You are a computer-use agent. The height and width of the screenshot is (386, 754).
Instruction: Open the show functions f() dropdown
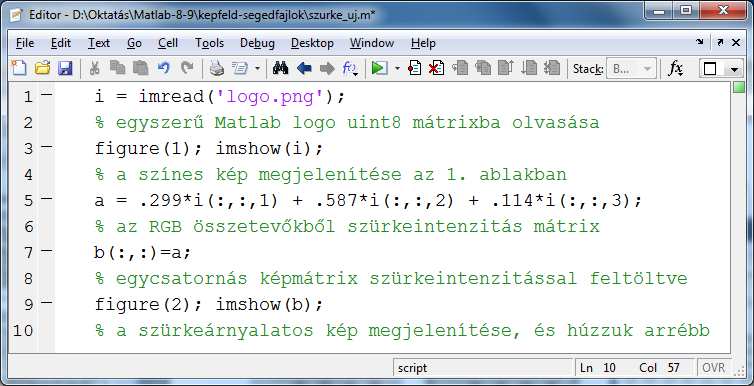[350, 69]
